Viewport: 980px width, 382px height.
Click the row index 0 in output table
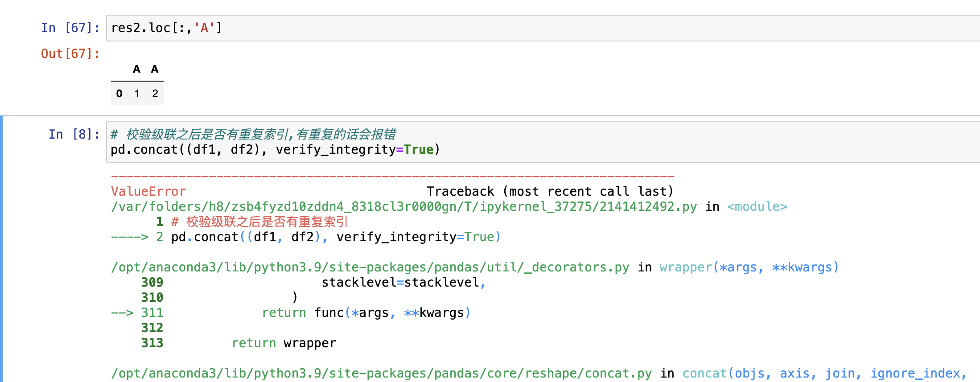tap(119, 94)
